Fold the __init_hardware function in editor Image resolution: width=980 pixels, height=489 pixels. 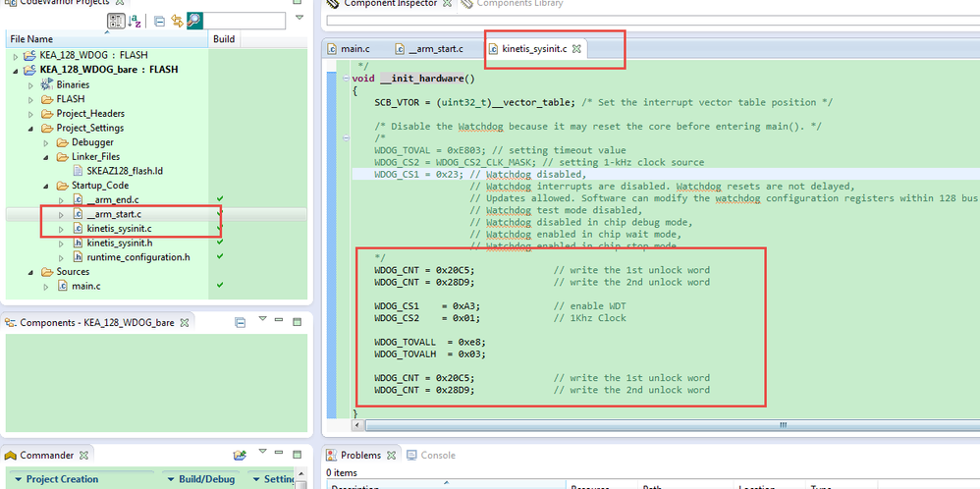click(346, 79)
